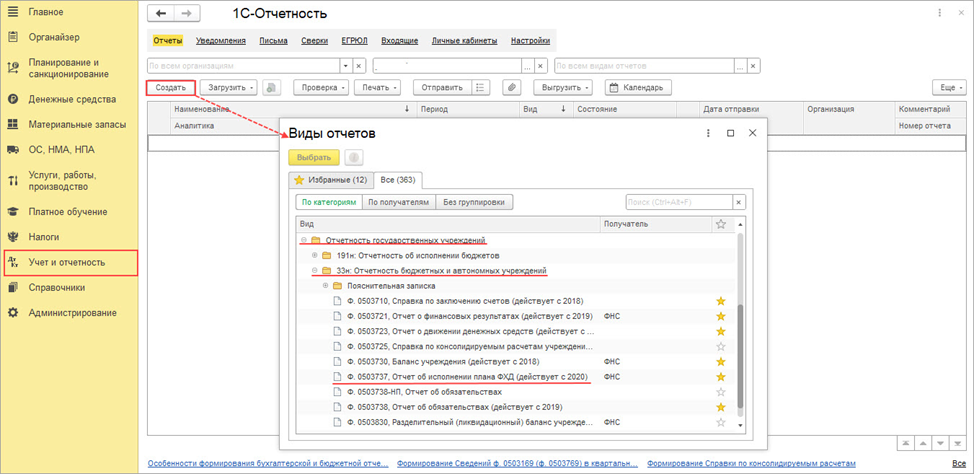Jump to last row arrow button
The height and width of the screenshot is (474, 974).
click(x=958, y=443)
